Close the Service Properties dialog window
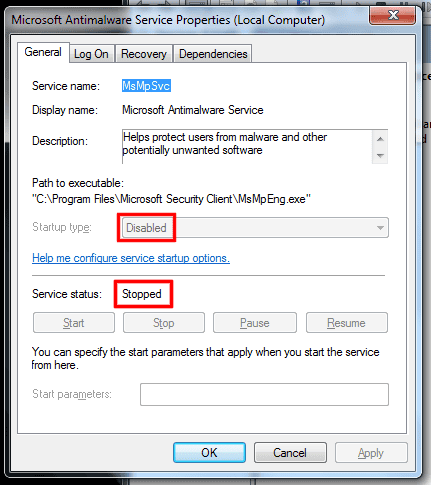 (x=393, y=15)
